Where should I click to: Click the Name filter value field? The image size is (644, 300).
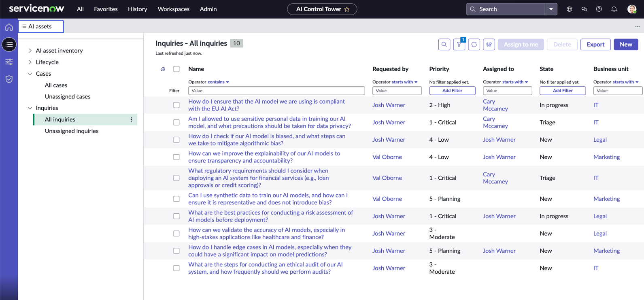(x=276, y=91)
